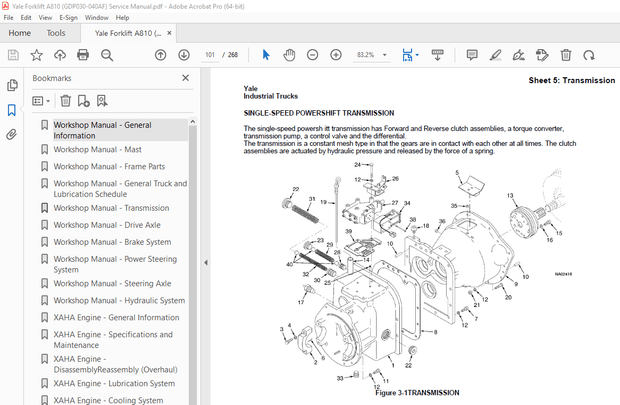The width and height of the screenshot is (620, 405).
Task: Open General Truck and Lubrication Schedule bookmark
Action: [120, 189]
